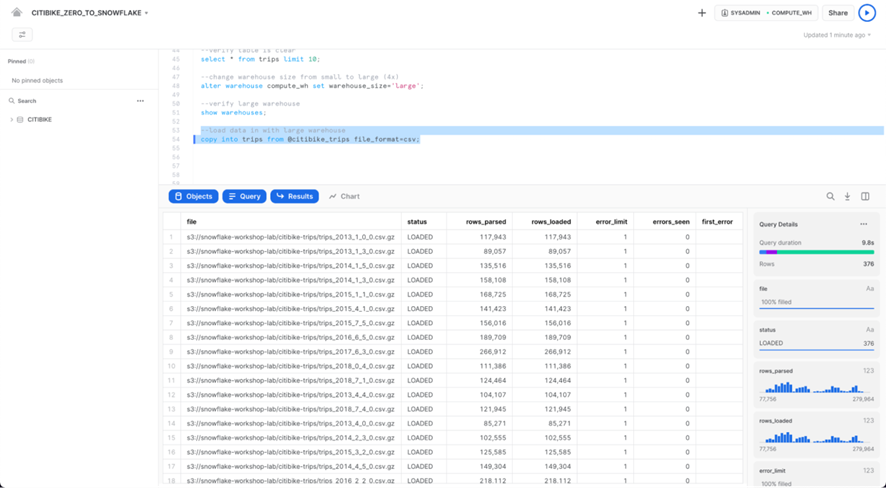This screenshot has height=488, width=886.
Task: Toggle the Results panel button
Action: [294, 197]
